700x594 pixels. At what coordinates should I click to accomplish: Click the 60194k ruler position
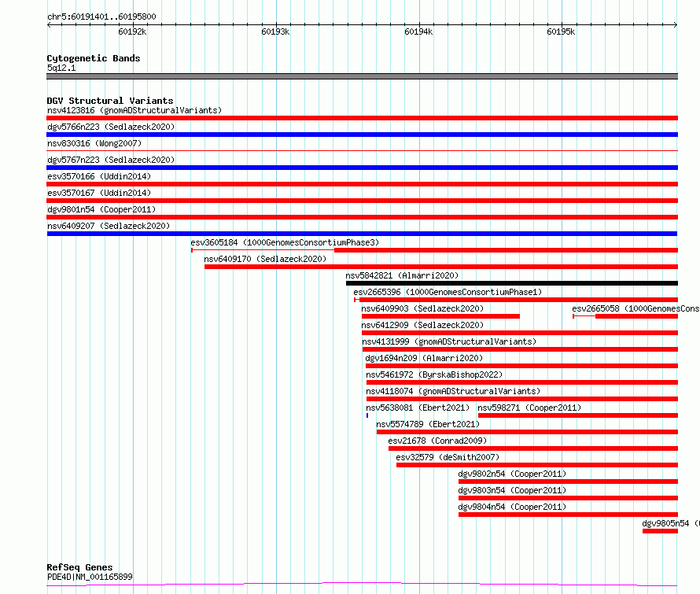(x=418, y=31)
